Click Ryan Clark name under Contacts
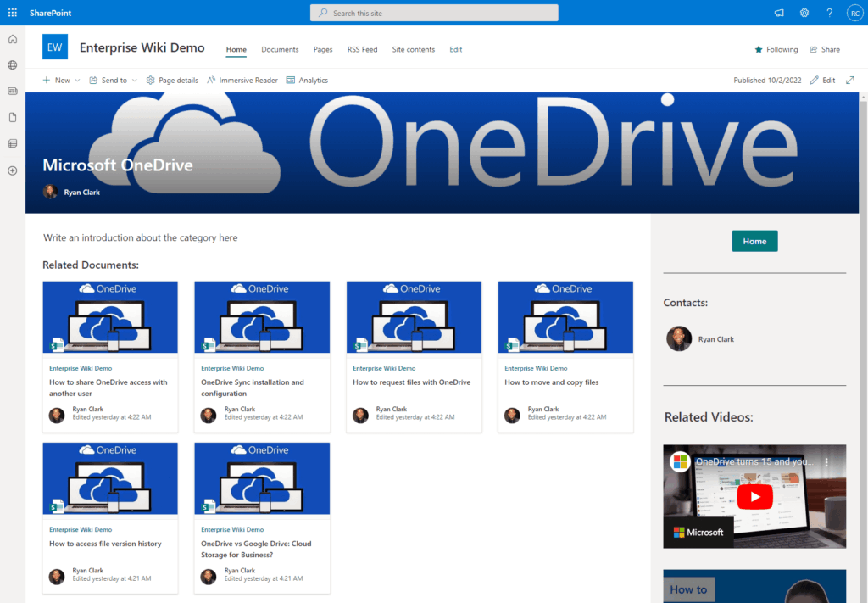 click(x=715, y=339)
